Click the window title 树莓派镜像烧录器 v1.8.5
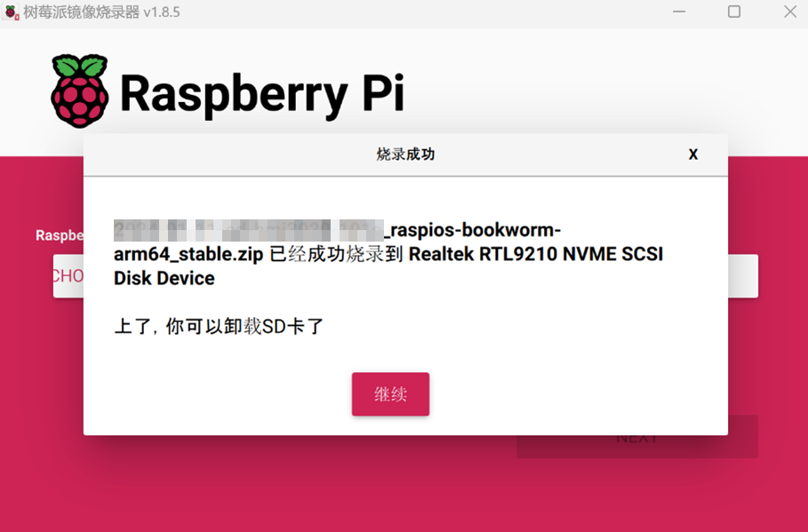 point(101,12)
